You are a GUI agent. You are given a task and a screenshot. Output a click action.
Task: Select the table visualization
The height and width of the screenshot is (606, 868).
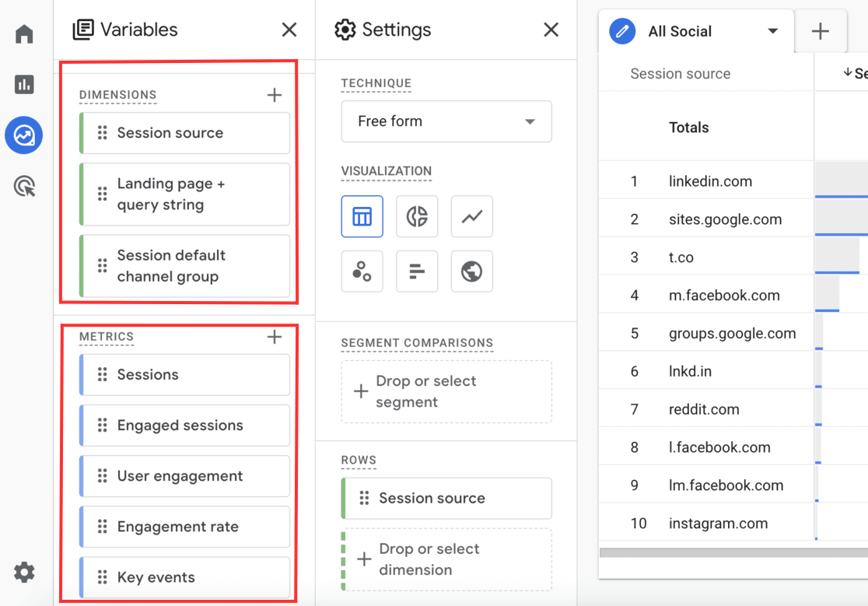coord(362,216)
